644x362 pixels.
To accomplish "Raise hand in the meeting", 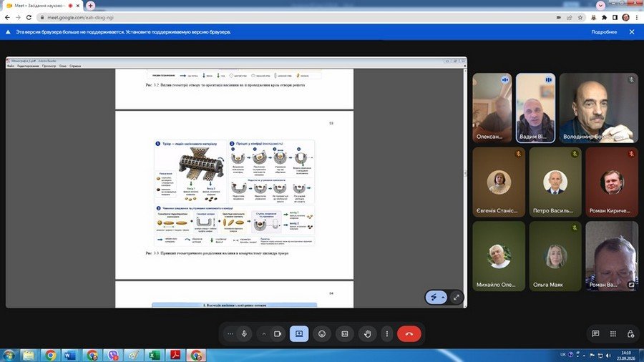I will pyautogui.click(x=368, y=333).
